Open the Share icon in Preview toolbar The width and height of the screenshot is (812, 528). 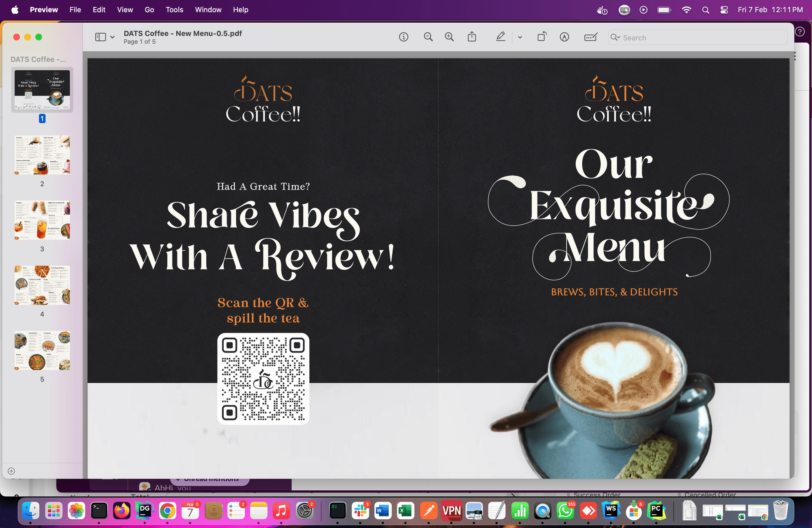[x=472, y=37]
